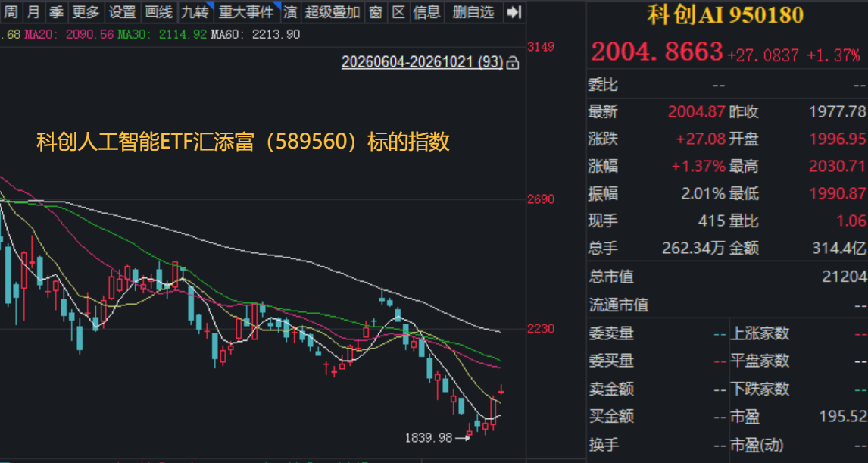
Task: Click the 最高 value 2030.71
Action: [x=837, y=166]
